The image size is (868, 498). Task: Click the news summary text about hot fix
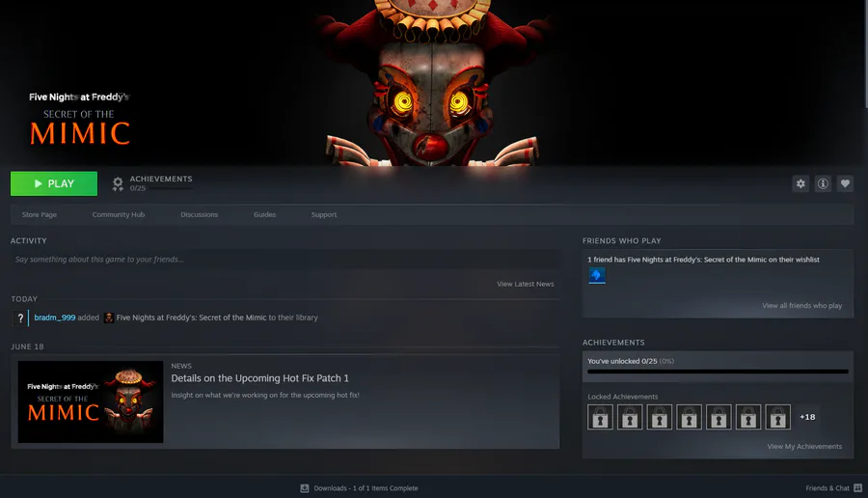[x=265, y=395]
